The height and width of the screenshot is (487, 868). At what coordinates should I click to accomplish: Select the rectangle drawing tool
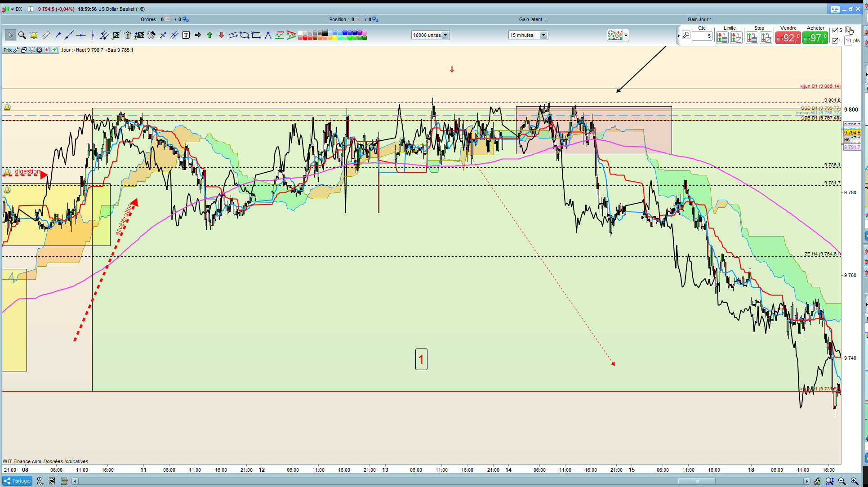(256, 35)
